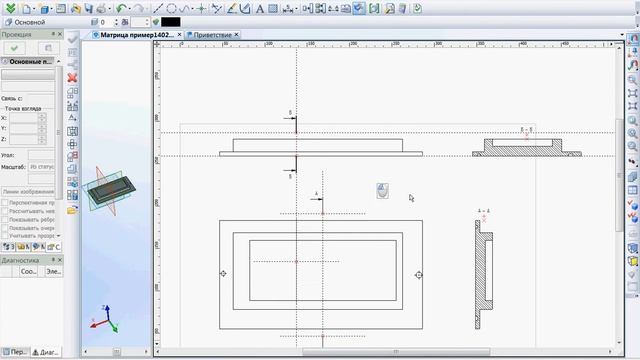Pin the Проекция panel
Screen dimensions: 640x360
tap(53, 34)
